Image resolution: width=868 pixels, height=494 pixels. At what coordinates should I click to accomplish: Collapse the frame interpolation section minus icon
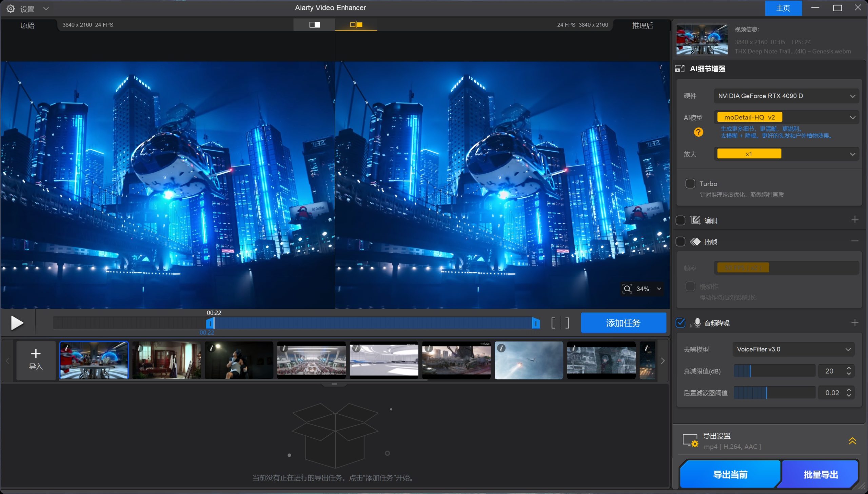point(854,241)
